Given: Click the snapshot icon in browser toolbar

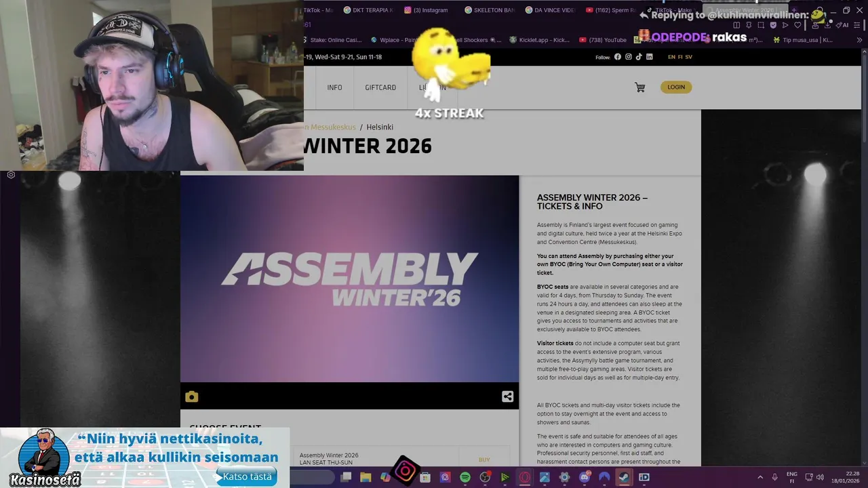Looking at the screenshot, I should 761,25.
